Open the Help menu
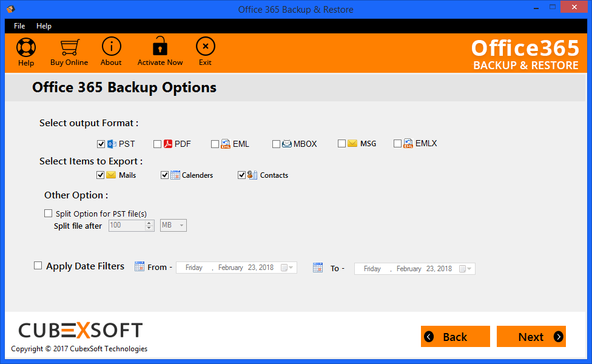 point(44,25)
